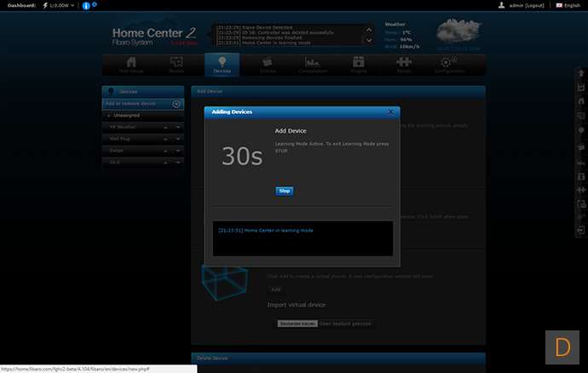Screen dimensions: 588x373
Task: Click the user profile icon
Action: click(x=501, y=5)
